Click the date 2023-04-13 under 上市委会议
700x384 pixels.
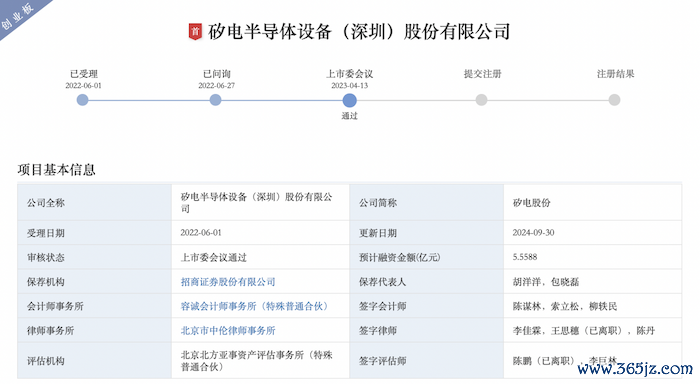350,85
